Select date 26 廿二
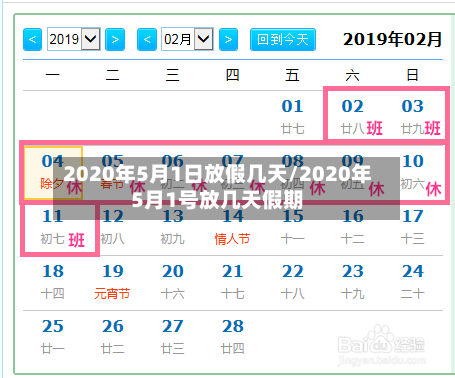 tap(113, 337)
